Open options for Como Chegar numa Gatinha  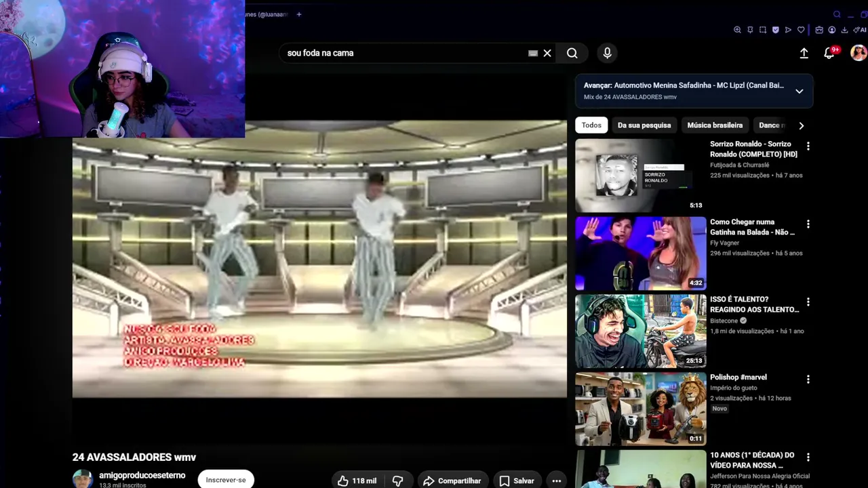click(808, 224)
